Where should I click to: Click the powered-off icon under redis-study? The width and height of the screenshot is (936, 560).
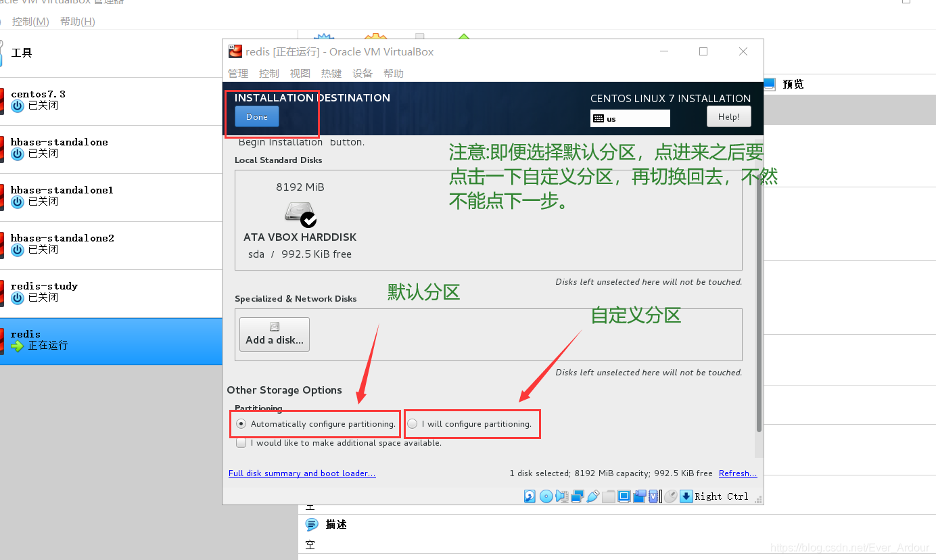point(18,298)
